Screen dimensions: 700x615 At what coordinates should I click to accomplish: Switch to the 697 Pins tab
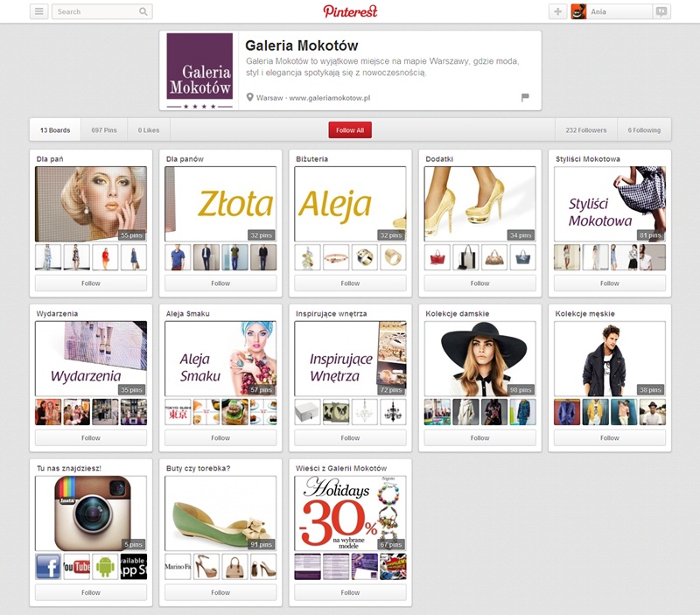tap(104, 130)
